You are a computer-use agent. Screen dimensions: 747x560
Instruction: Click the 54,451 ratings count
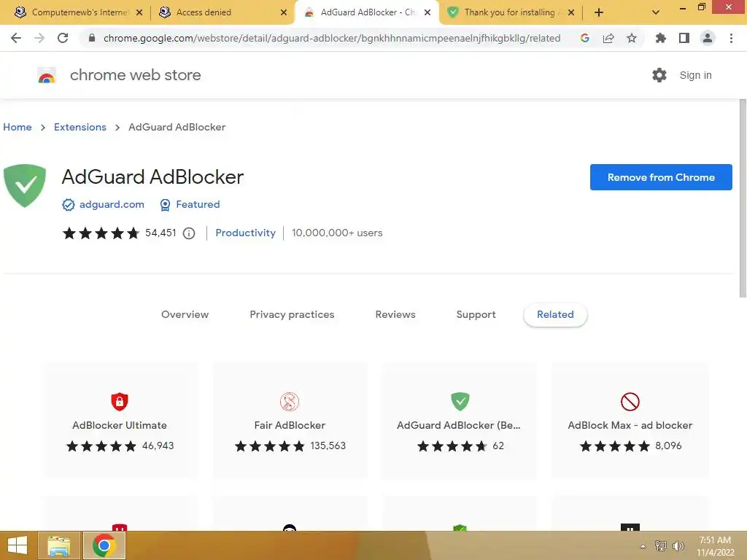pyautogui.click(x=160, y=233)
